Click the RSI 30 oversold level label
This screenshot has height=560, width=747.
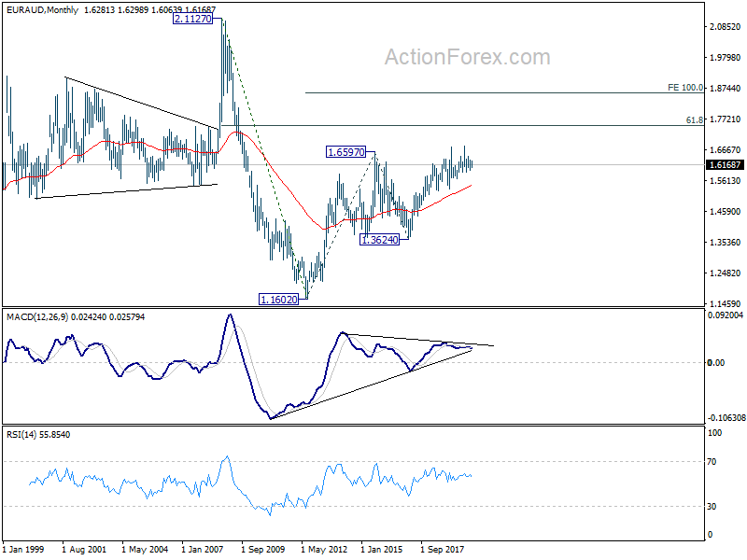pos(712,507)
